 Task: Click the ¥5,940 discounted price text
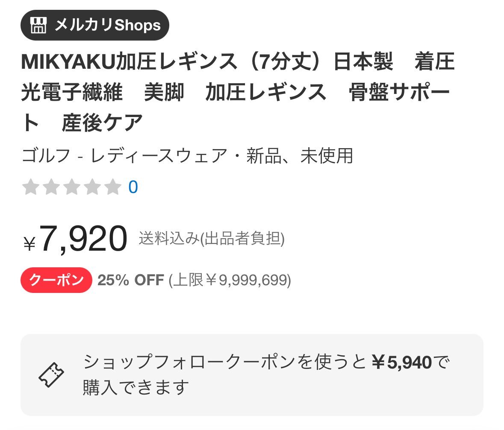[x=402, y=362]
